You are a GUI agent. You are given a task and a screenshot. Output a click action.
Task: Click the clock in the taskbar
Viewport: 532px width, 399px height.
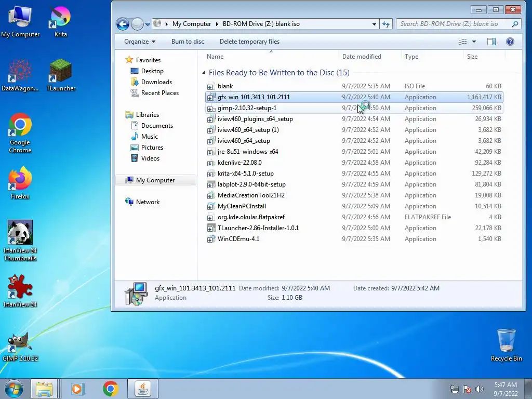tap(506, 389)
